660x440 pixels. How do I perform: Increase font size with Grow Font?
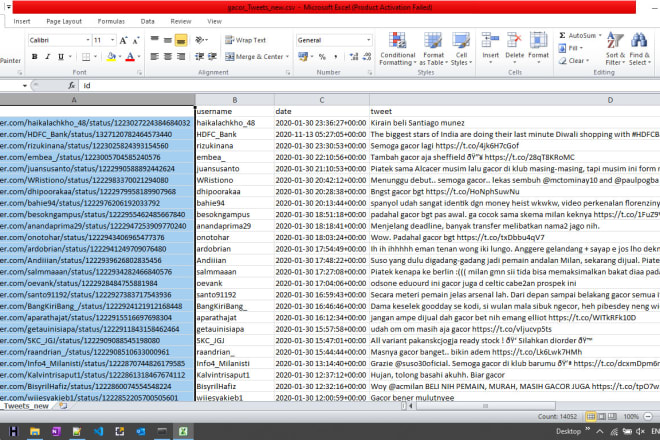pyautogui.click(x=123, y=40)
